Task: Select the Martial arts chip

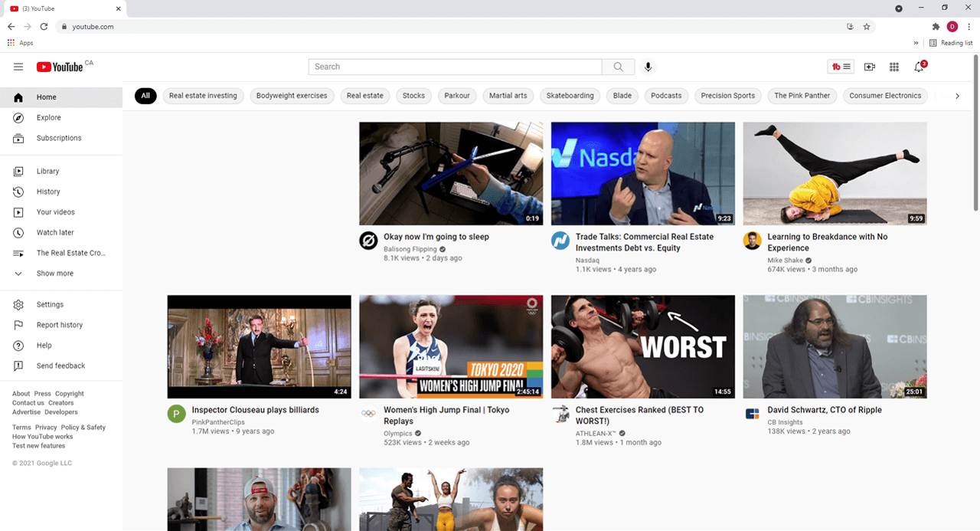Action: 508,96
